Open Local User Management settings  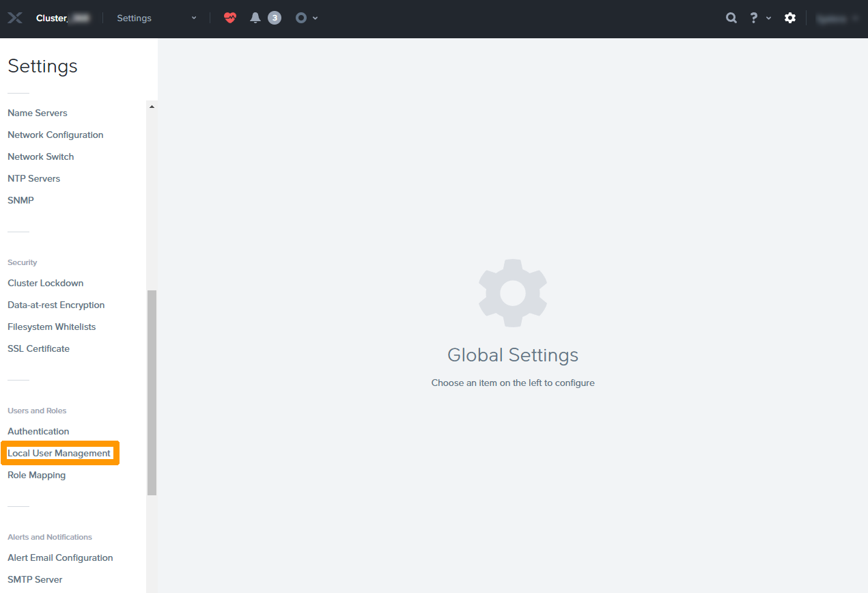(x=59, y=453)
